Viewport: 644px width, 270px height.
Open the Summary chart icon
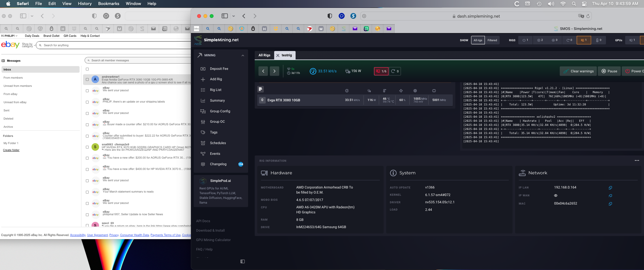203,101
